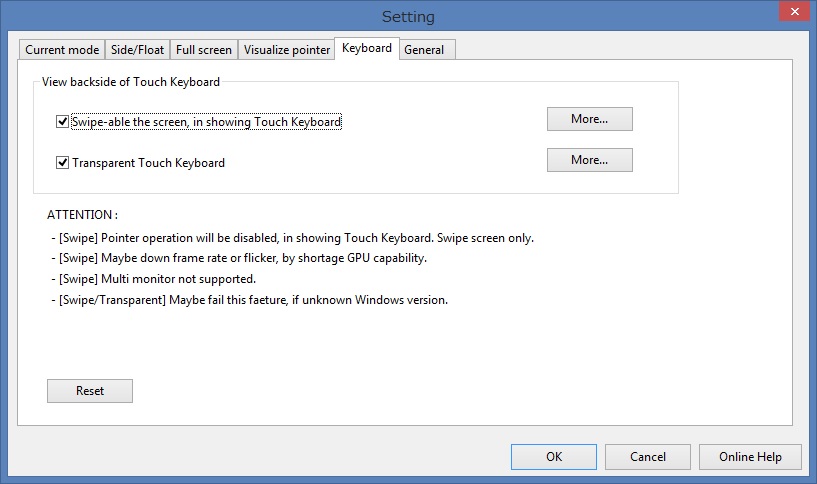Open the Side/Float tab

pos(136,49)
